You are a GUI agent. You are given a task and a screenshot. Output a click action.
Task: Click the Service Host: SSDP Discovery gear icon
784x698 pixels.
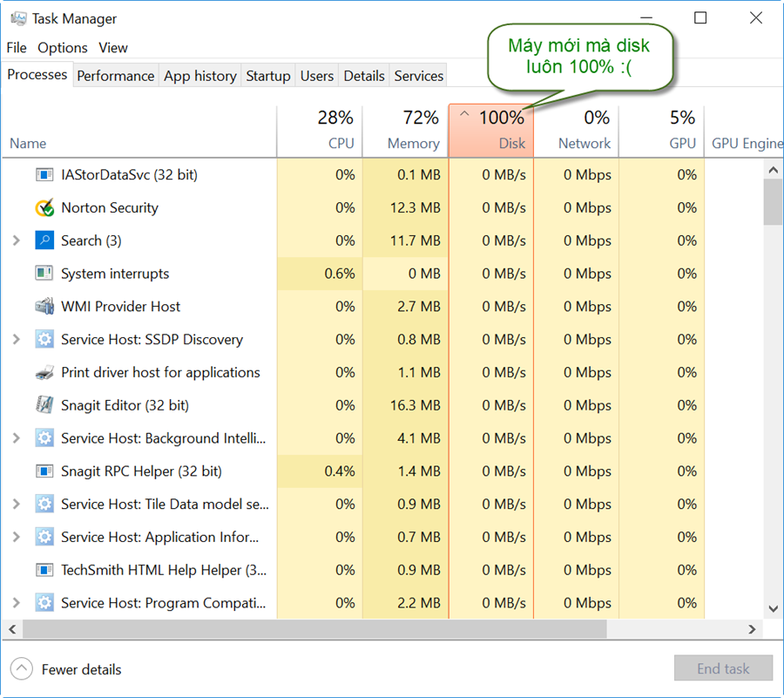pos(44,340)
